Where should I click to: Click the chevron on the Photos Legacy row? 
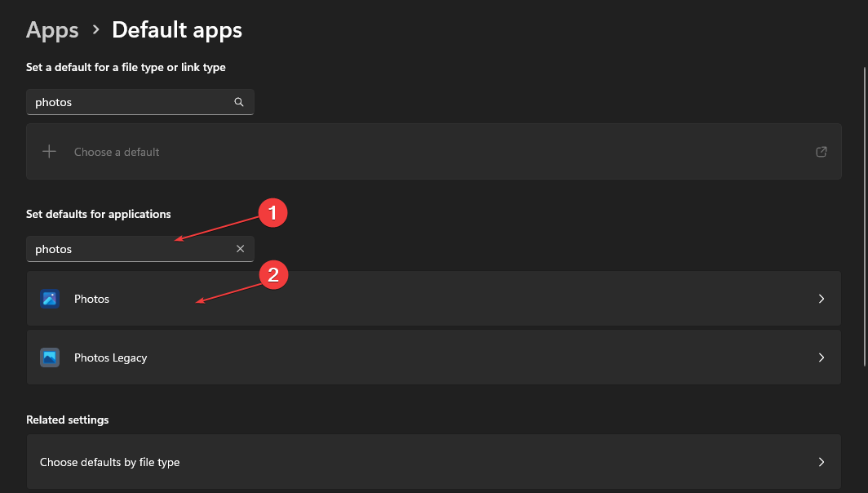[x=821, y=358]
